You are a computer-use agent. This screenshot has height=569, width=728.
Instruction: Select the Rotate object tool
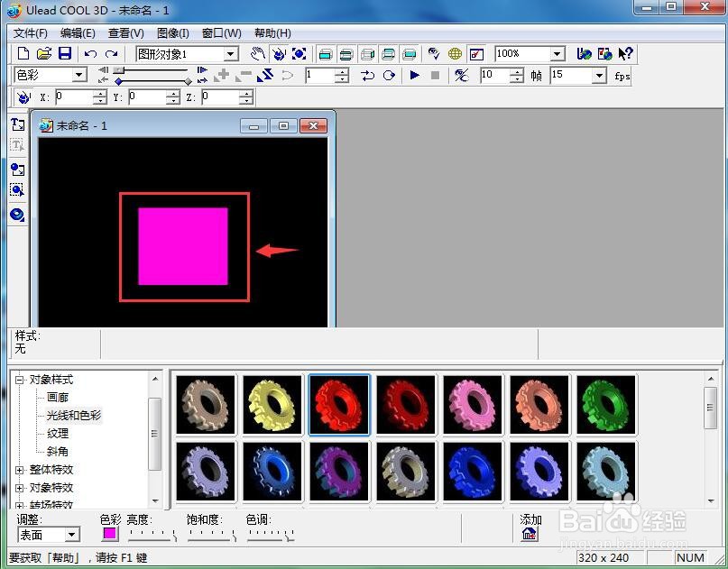[x=279, y=54]
